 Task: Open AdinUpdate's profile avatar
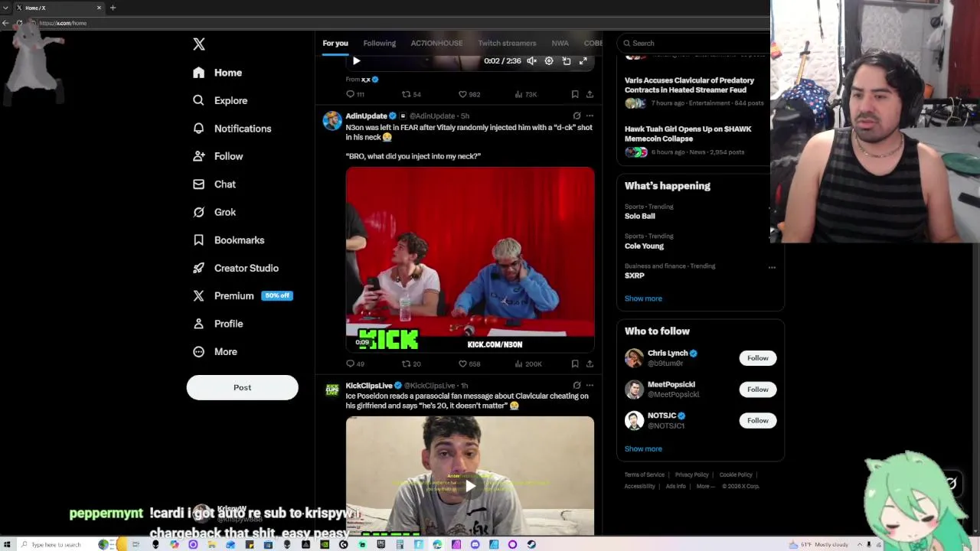(332, 121)
